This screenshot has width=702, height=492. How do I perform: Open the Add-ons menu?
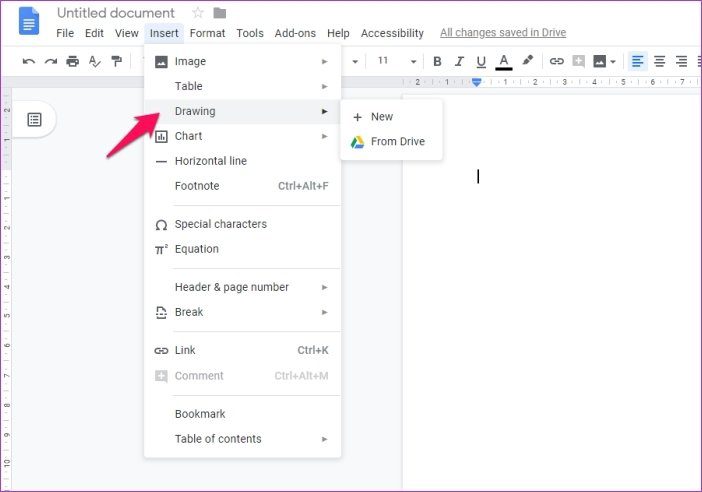click(295, 33)
